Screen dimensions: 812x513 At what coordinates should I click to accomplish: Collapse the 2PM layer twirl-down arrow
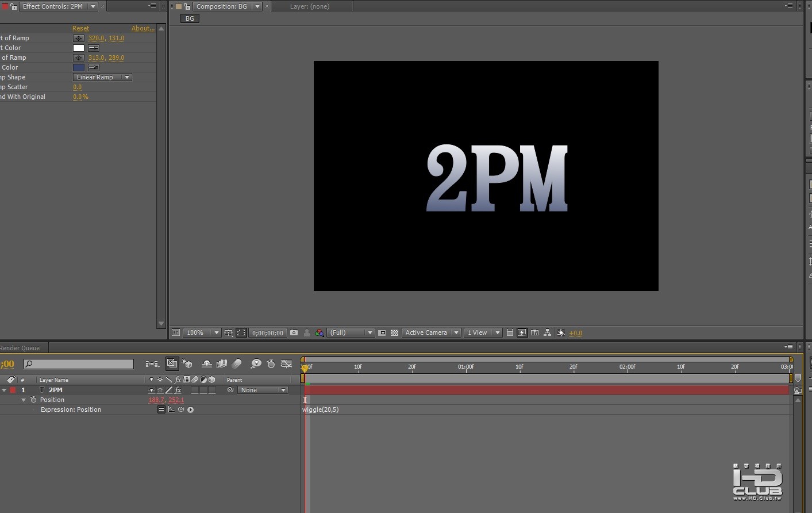tap(5, 391)
